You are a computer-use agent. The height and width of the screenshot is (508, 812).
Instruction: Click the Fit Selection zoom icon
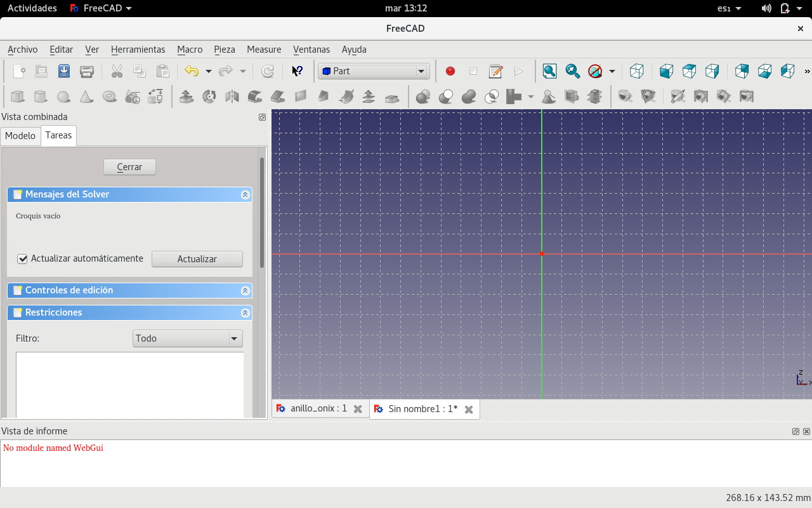pos(572,71)
